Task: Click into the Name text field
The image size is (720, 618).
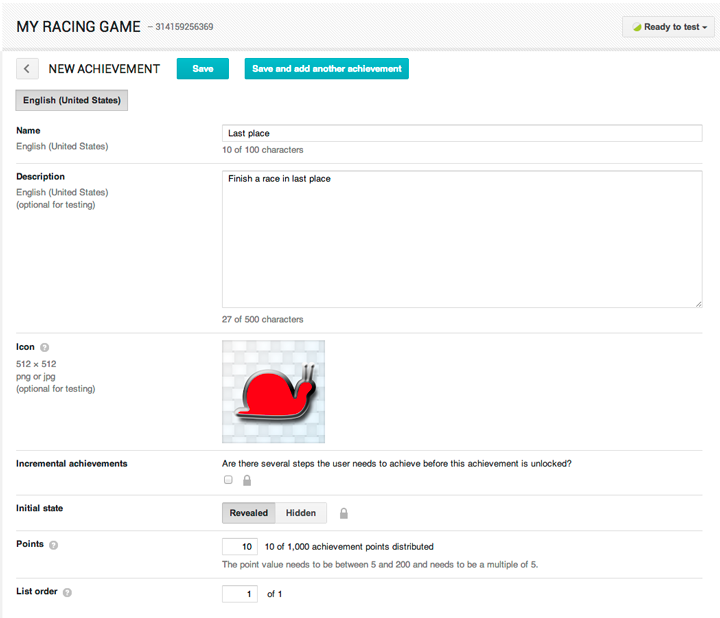Action: 461,133
